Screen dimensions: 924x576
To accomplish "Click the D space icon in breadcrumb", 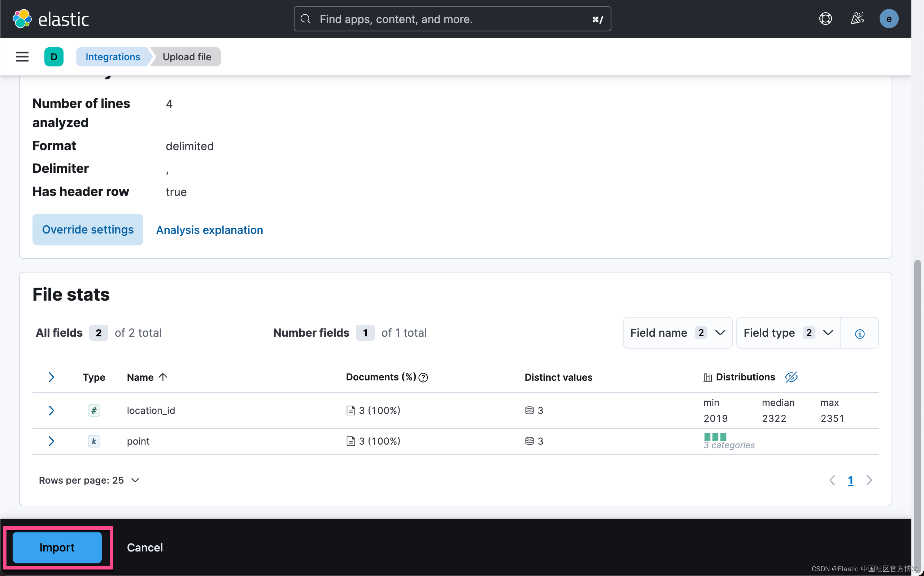I will click(x=54, y=57).
